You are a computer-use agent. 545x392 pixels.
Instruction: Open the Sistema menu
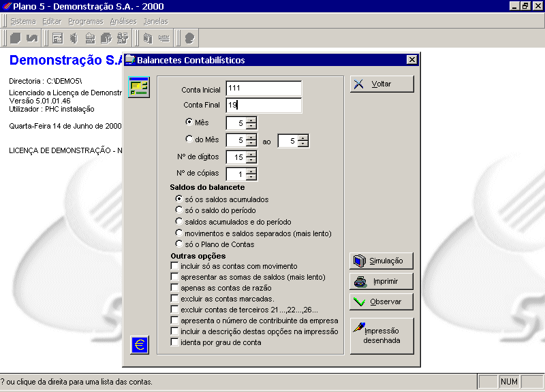[23, 21]
